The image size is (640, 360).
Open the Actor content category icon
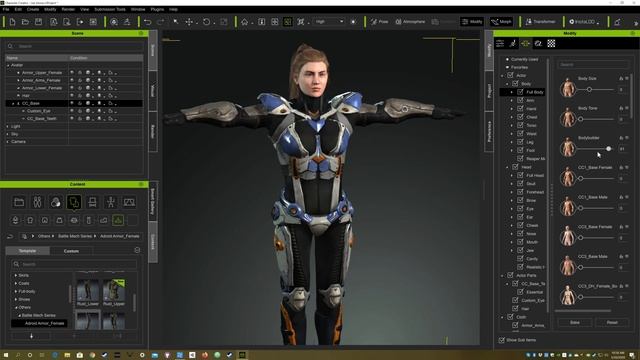37,202
